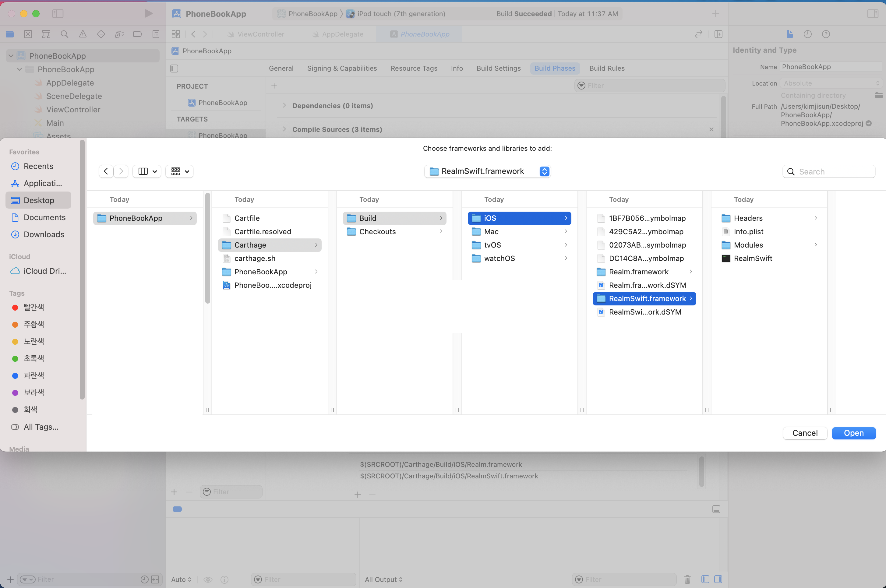886x588 pixels.
Task: Collapse the PhoneBookApp project root
Action: pos(11,56)
